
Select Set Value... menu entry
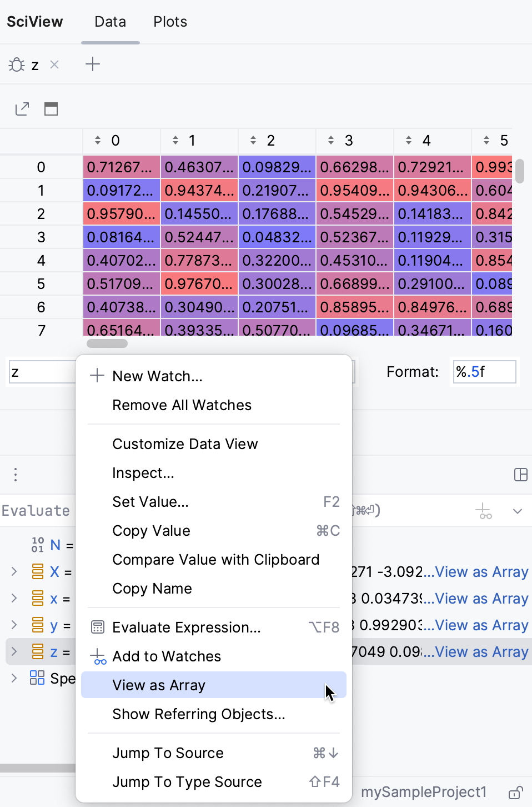214,502
